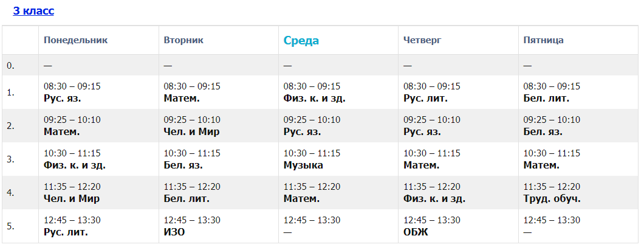The width and height of the screenshot is (644, 247).
Task: Click Monday's Чел. и Мир lesson
Action: pyautogui.click(x=72, y=198)
